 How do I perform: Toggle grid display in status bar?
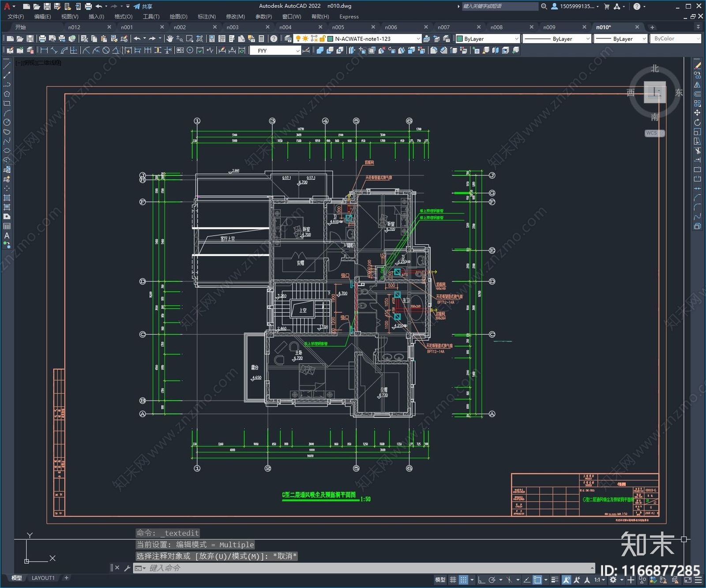(453, 580)
